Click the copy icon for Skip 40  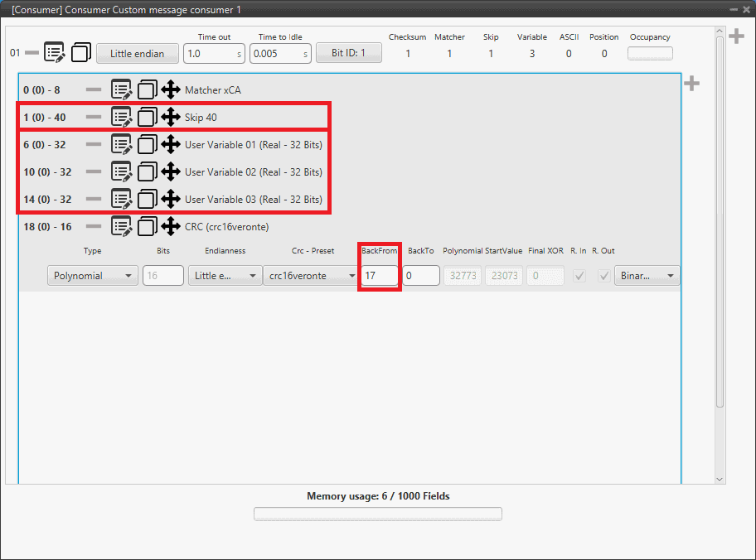(147, 118)
